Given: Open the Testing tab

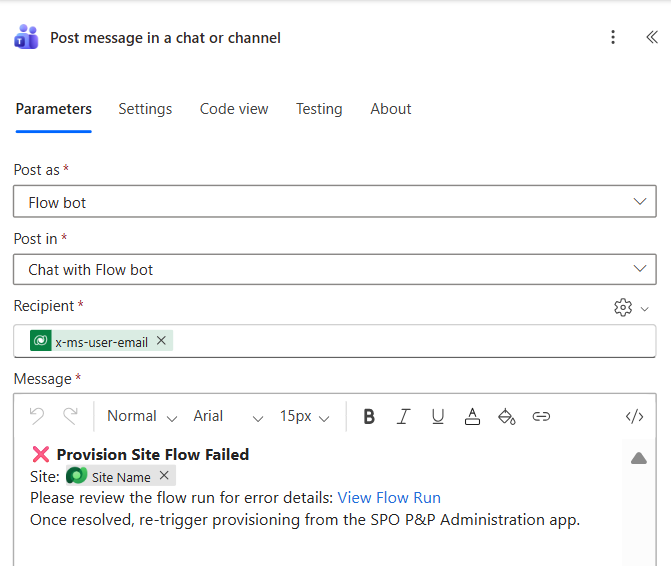Looking at the screenshot, I should coord(319,109).
